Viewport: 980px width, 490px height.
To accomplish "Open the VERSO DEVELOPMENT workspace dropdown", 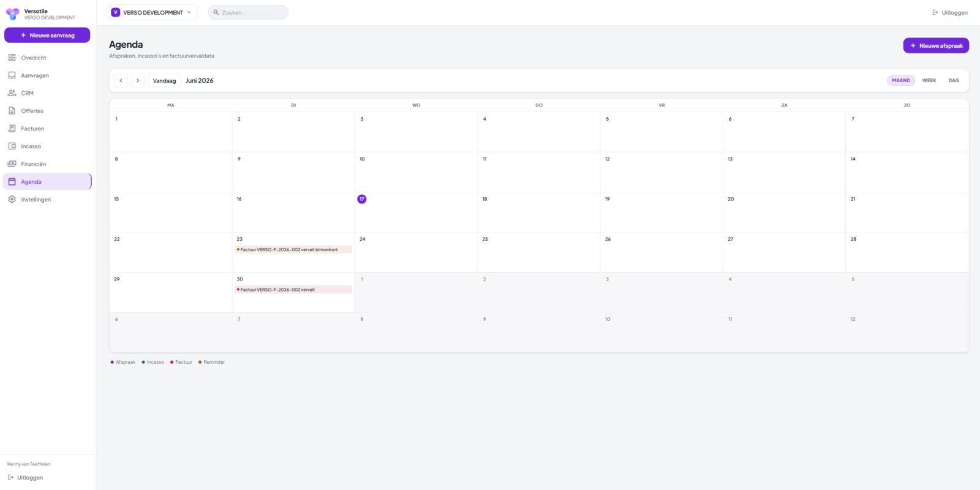I will click(152, 12).
